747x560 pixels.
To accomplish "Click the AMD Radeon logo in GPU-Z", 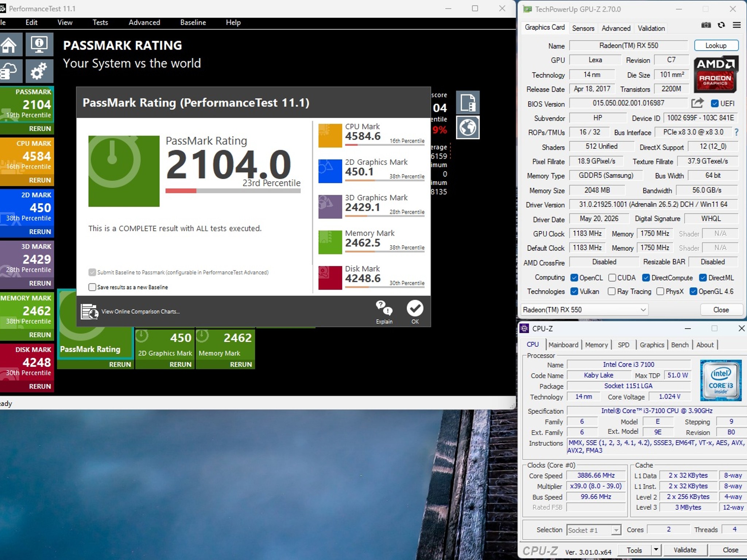I will (x=716, y=74).
